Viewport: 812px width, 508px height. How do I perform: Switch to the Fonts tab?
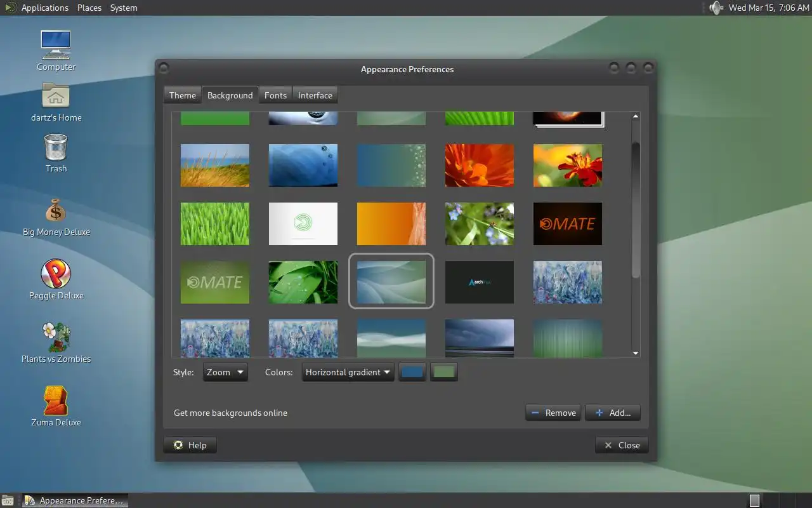(x=275, y=95)
